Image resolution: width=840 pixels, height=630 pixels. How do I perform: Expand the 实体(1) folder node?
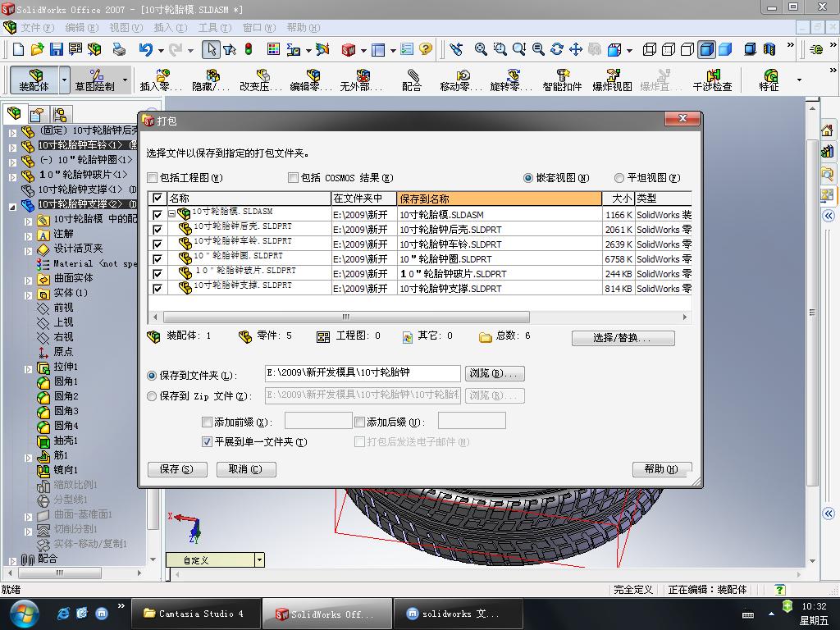28,295
